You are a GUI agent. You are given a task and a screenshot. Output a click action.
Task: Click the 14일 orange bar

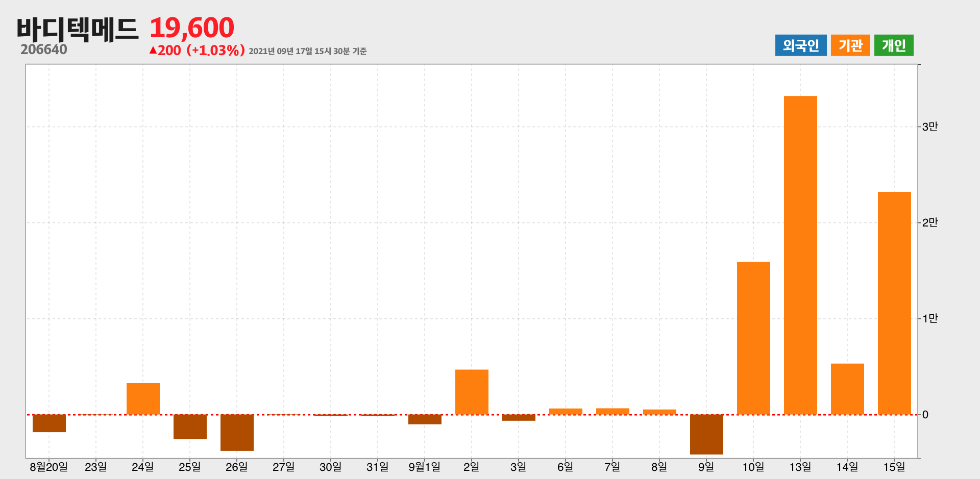[x=847, y=389]
